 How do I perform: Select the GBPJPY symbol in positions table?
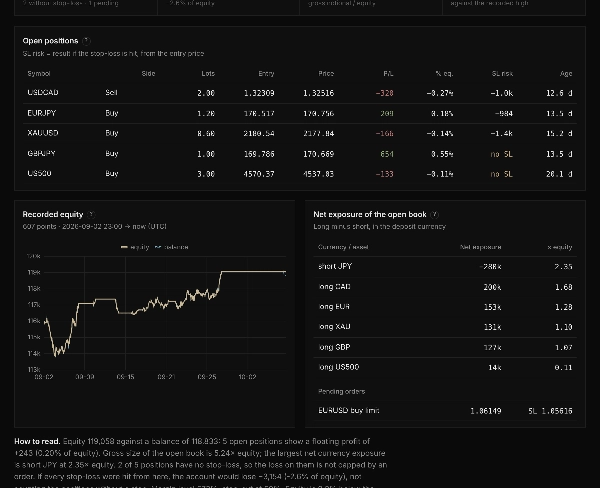41,153
